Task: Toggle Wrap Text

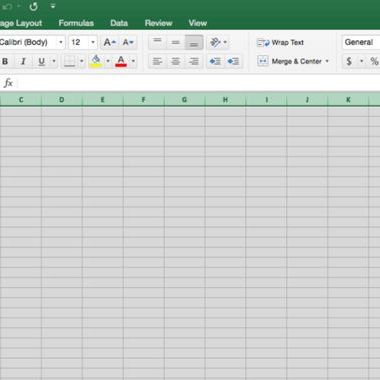Action: (x=280, y=43)
